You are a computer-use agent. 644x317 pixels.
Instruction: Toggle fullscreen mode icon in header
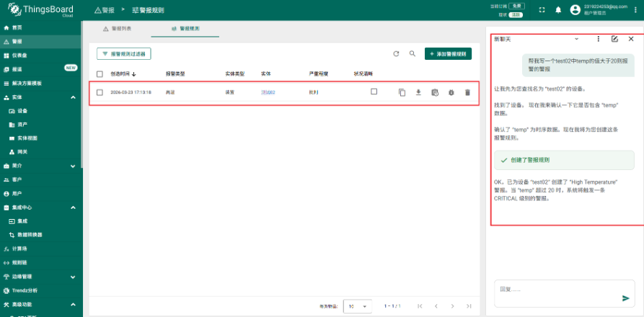(542, 10)
